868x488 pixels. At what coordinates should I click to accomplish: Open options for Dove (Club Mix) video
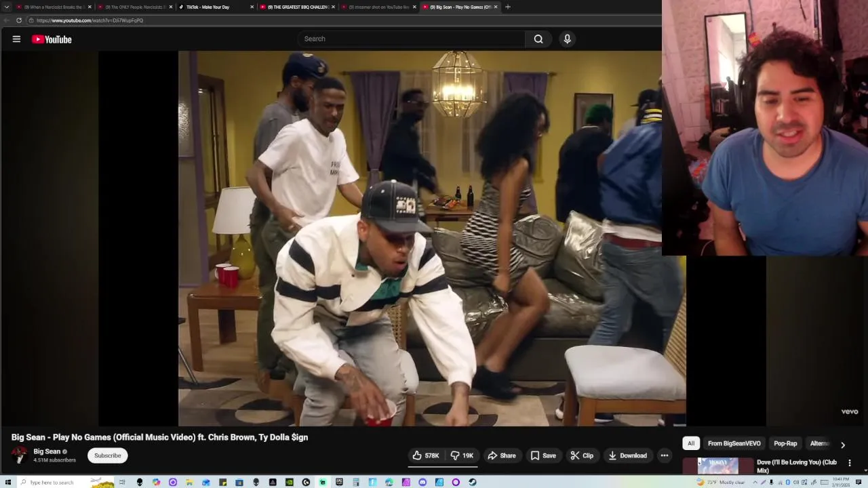click(x=850, y=463)
